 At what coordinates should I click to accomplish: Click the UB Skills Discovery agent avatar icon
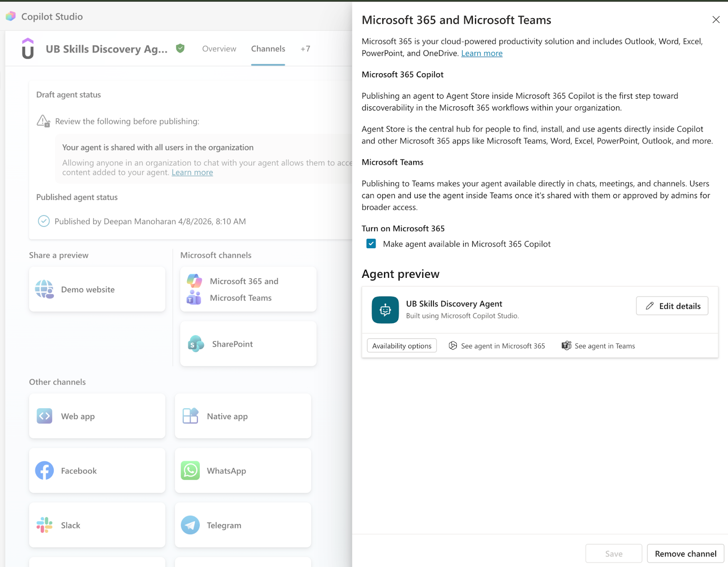(28, 49)
